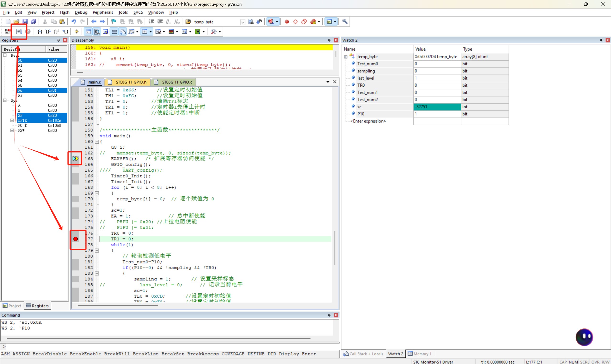Expand the DPTR register node
The image size is (611, 364).
12,120
